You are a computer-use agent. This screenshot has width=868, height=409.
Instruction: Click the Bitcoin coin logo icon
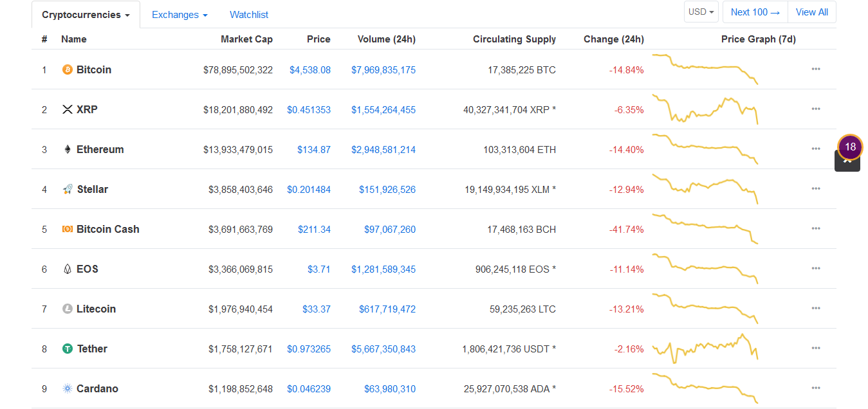coord(67,69)
